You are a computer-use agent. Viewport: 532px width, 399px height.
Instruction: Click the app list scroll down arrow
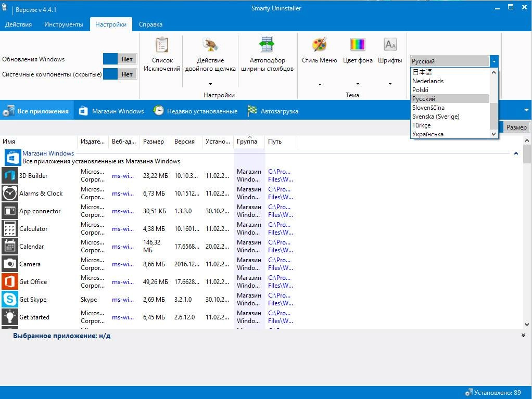tap(527, 324)
